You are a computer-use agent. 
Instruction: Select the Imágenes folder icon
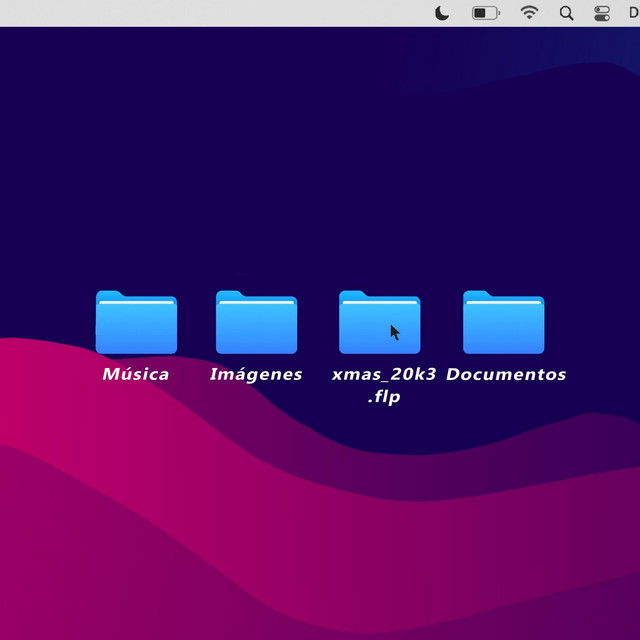(x=256, y=323)
